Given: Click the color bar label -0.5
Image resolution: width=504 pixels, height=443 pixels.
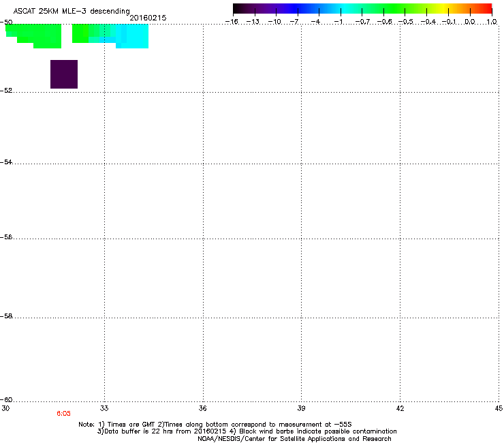Looking at the screenshot, I should point(405,22).
